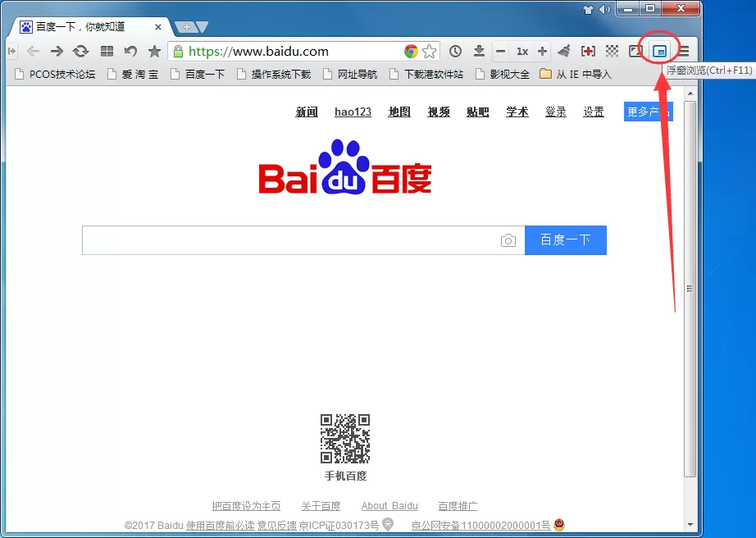This screenshot has width=756, height=538.
Task: Click the checkered pattern toolbar icon
Action: (x=612, y=51)
